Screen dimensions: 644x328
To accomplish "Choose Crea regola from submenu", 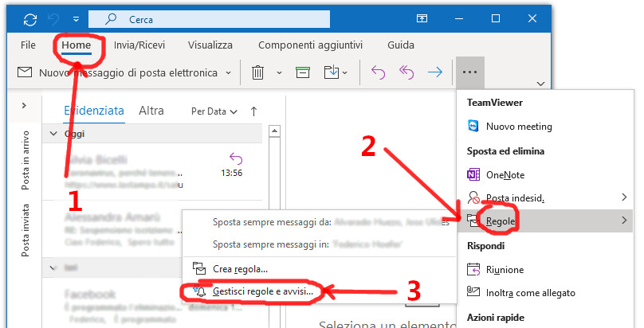I will coord(240,269).
